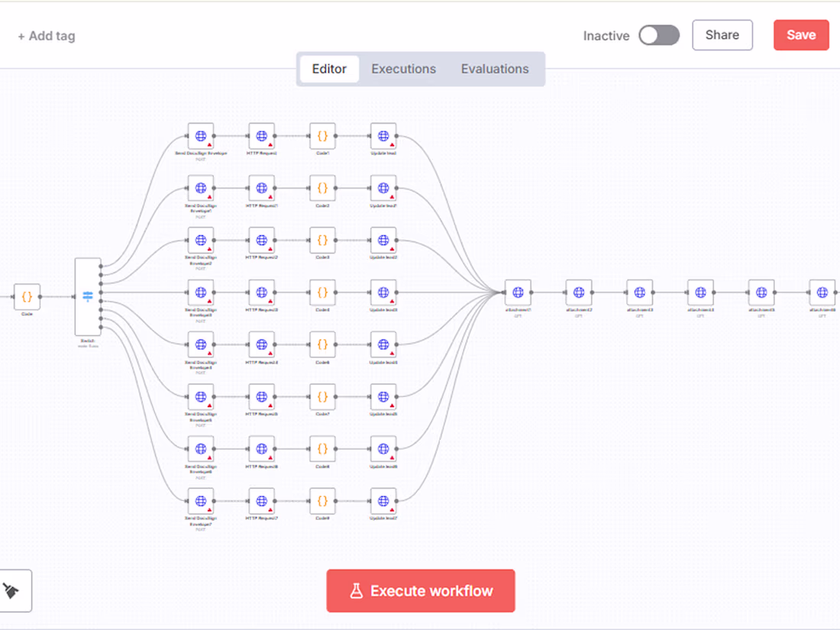Select the Editor tab
Viewport: 840px width, 630px height.
(329, 69)
